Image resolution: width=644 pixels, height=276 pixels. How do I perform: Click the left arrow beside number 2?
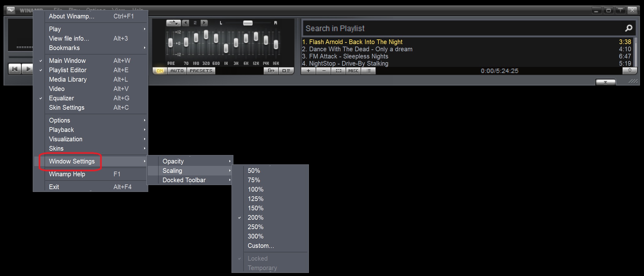pyautogui.click(x=186, y=23)
